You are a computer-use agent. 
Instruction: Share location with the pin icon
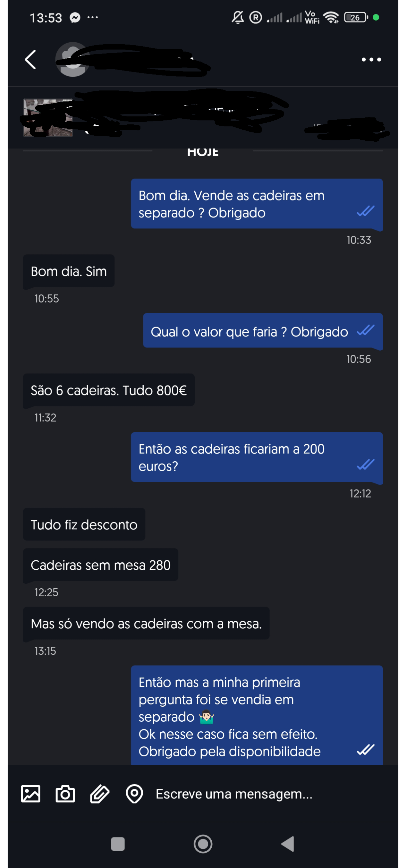(x=134, y=794)
